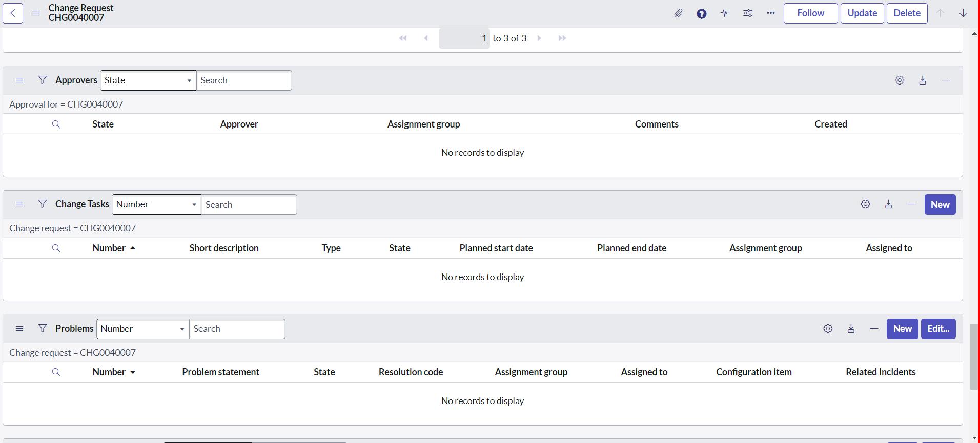This screenshot has height=443, width=980.
Task: Follow this change request
Action: 810,13
